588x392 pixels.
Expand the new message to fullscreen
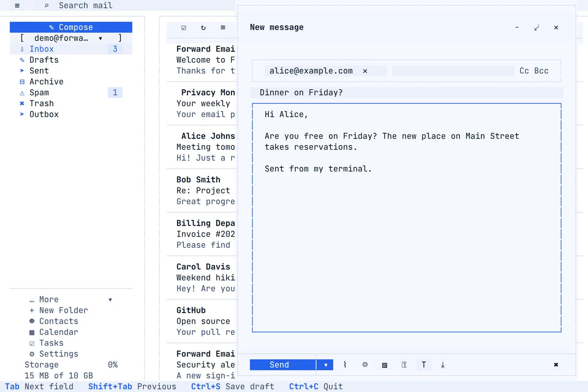pos(537,27)
